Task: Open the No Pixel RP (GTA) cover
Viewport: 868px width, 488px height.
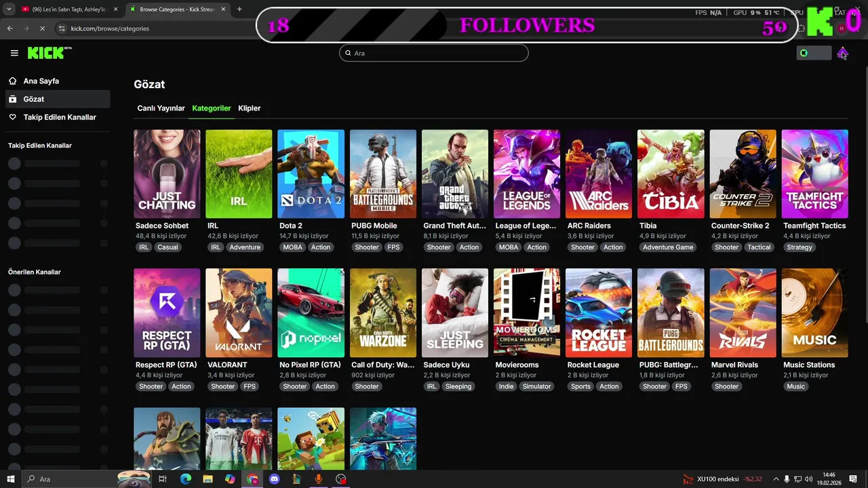Action: (x=311, y=313)
